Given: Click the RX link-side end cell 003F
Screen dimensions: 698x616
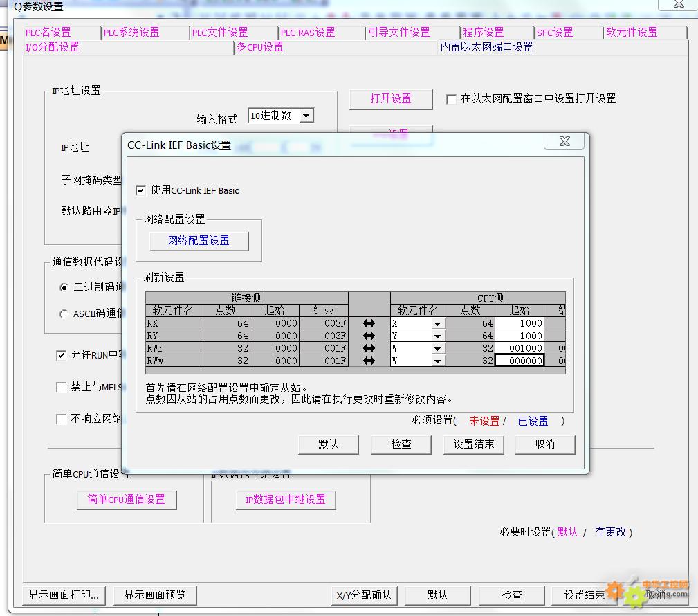Looking at the screenshot, I should 324,323.
